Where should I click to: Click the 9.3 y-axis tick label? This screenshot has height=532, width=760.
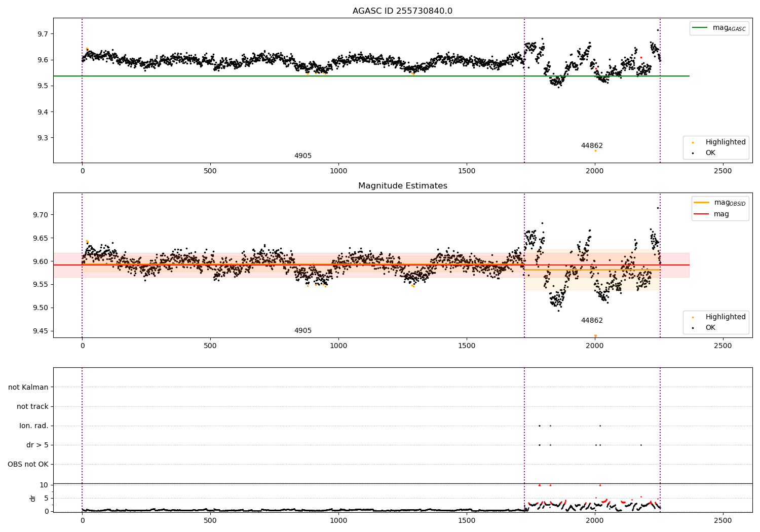[43, 138]
